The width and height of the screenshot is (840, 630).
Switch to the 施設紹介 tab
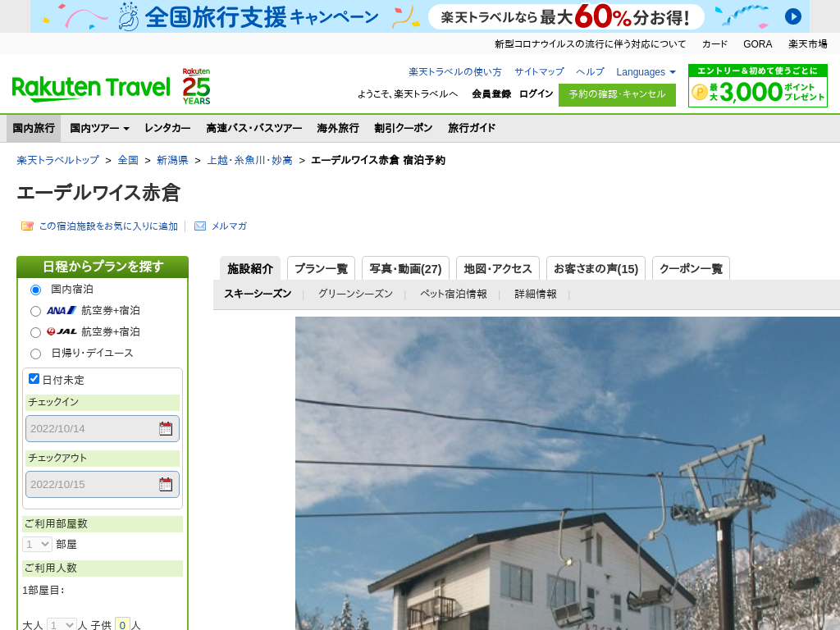point(250,268)
